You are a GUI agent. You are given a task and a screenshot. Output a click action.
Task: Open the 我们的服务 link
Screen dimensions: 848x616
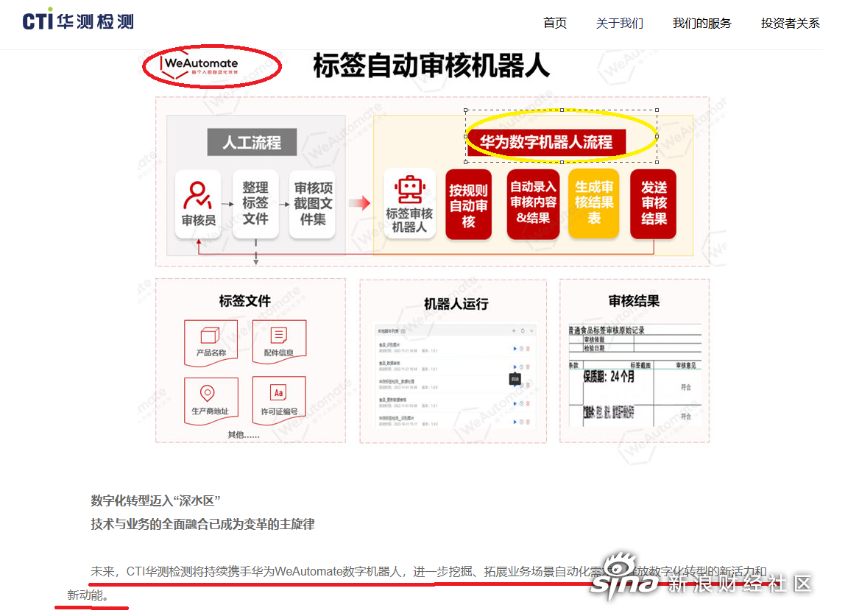[x=702, y=23]
